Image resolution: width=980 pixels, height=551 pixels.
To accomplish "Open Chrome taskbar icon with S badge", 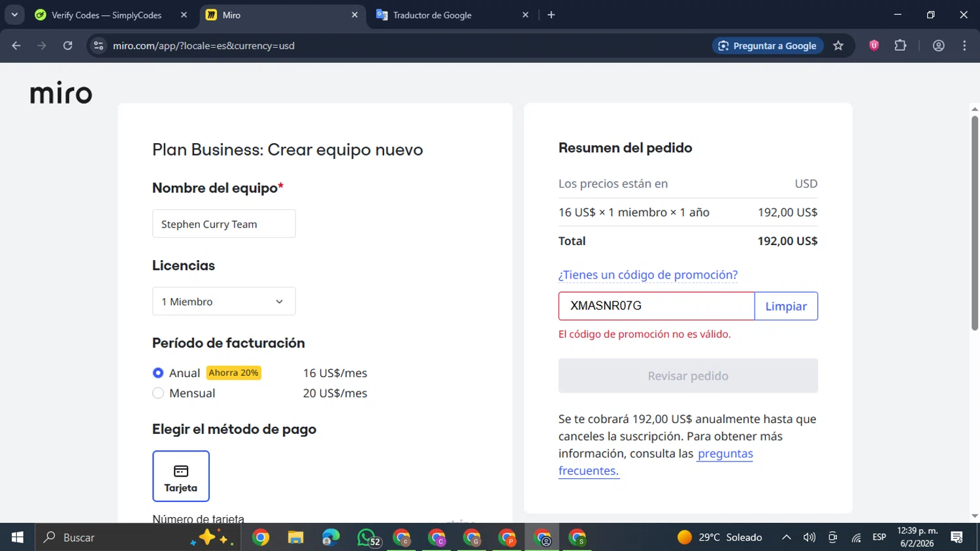I will tap(578, 537).
